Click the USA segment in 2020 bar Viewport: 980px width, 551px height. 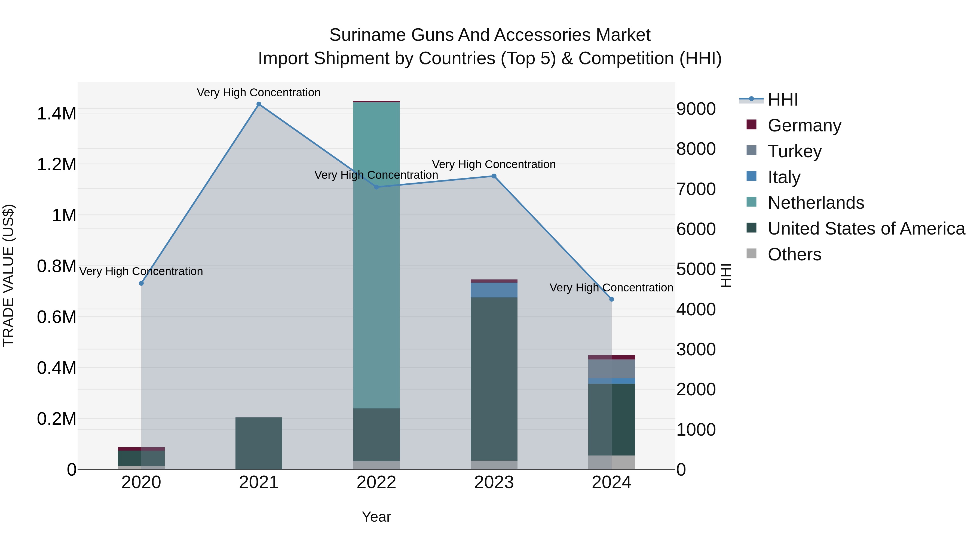141,458
